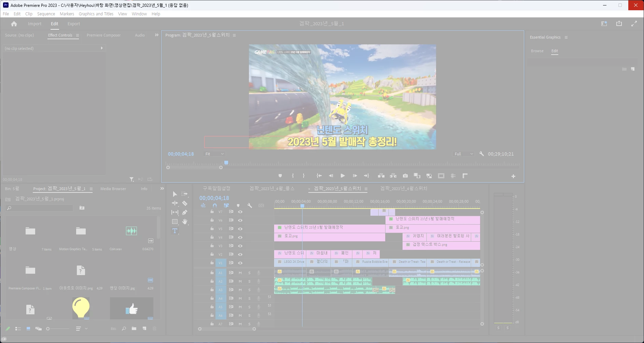Open the Program monitor button editor plus
Screen dimensions: 644x343
(513, 176)
